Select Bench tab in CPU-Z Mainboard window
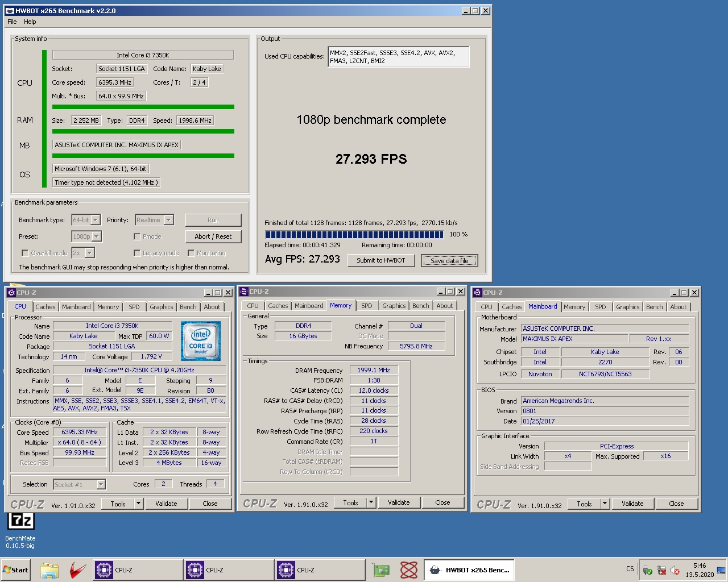The width and height of the screenshot is (728, 582). (x=655, y=307)
